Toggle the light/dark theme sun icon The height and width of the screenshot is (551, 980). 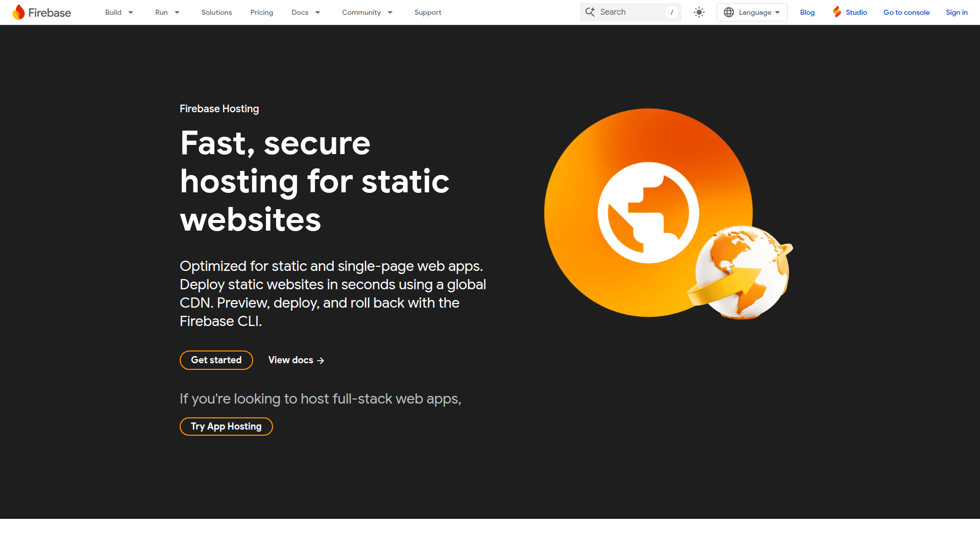(699, 12)
